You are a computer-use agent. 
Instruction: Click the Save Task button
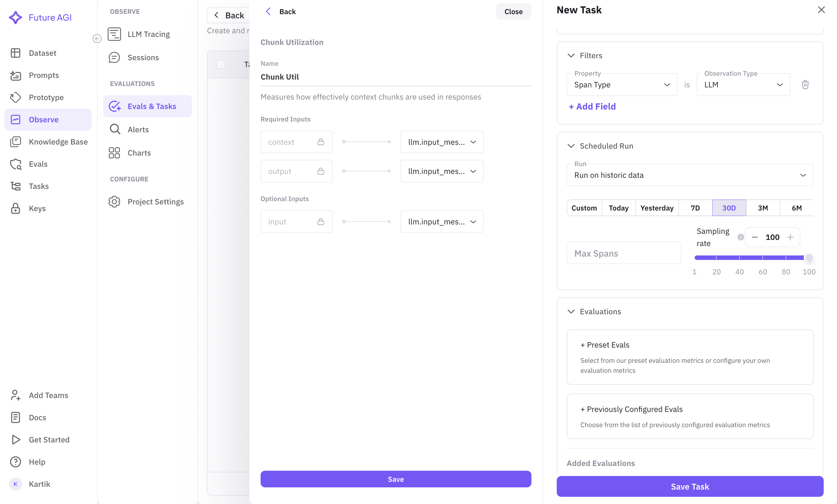(x=690, y=486)
